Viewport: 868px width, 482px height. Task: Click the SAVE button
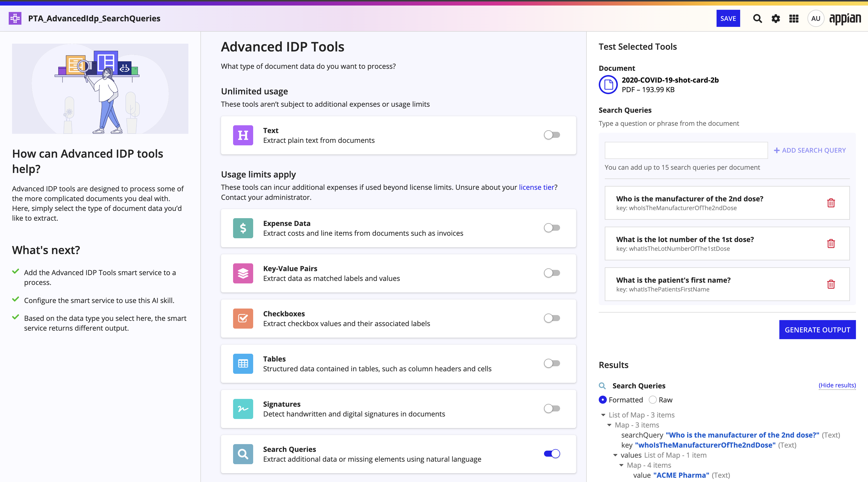click(x=728, y=19)
